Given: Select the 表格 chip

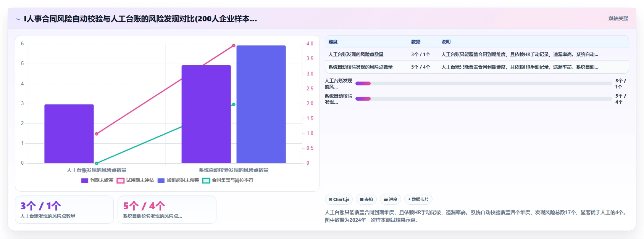Looking at the screenshot, I should 366,199.
